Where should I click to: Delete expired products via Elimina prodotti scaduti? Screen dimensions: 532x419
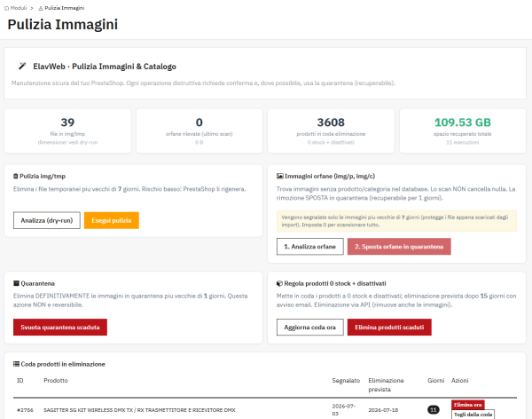(x=389, y=328)
